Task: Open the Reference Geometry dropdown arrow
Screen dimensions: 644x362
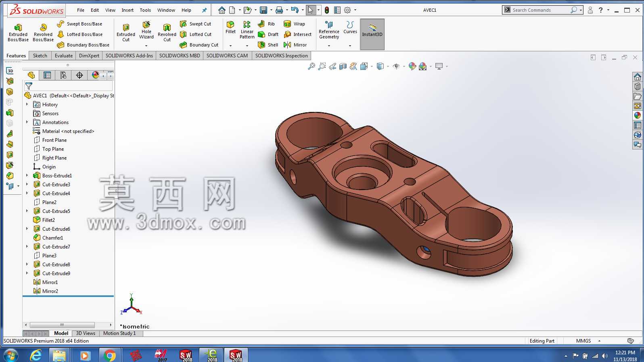Action: pos(329,46)
